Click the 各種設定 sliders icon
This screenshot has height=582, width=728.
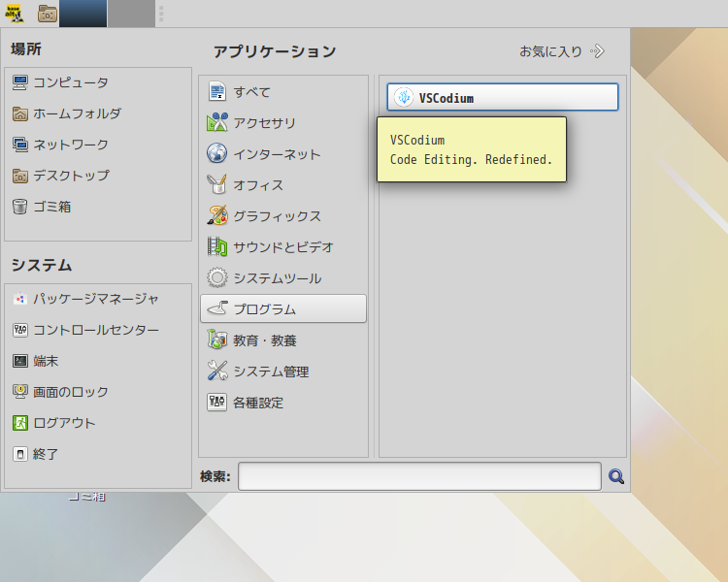point(216,402)
